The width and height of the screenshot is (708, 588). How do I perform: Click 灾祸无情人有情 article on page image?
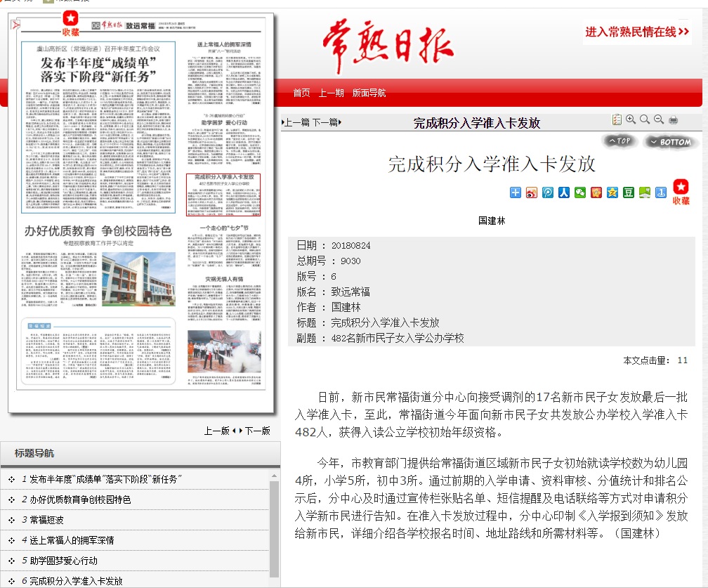pos(225,299)
